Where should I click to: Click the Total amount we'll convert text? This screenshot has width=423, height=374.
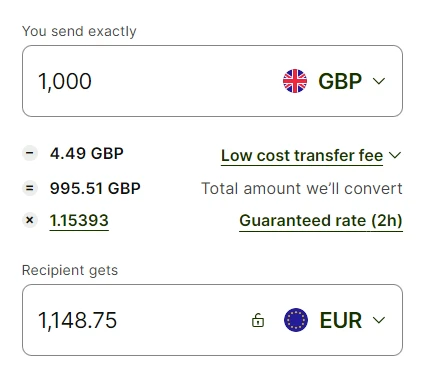click(302, 189)
